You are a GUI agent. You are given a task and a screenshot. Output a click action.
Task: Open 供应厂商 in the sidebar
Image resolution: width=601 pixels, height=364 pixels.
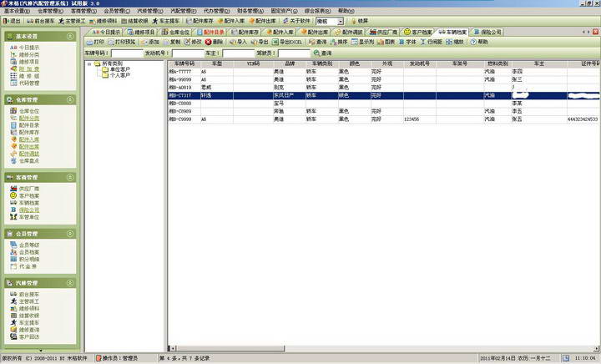click(x=29, y=189)
